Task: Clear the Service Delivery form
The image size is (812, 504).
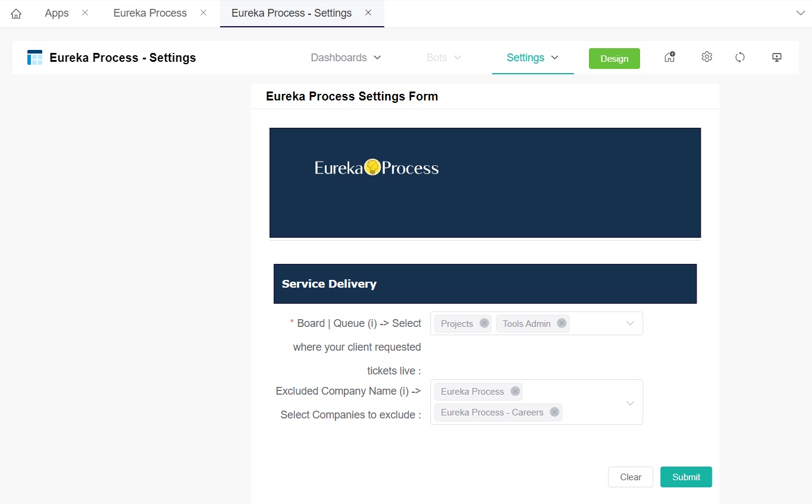Action: pos(630,477)
